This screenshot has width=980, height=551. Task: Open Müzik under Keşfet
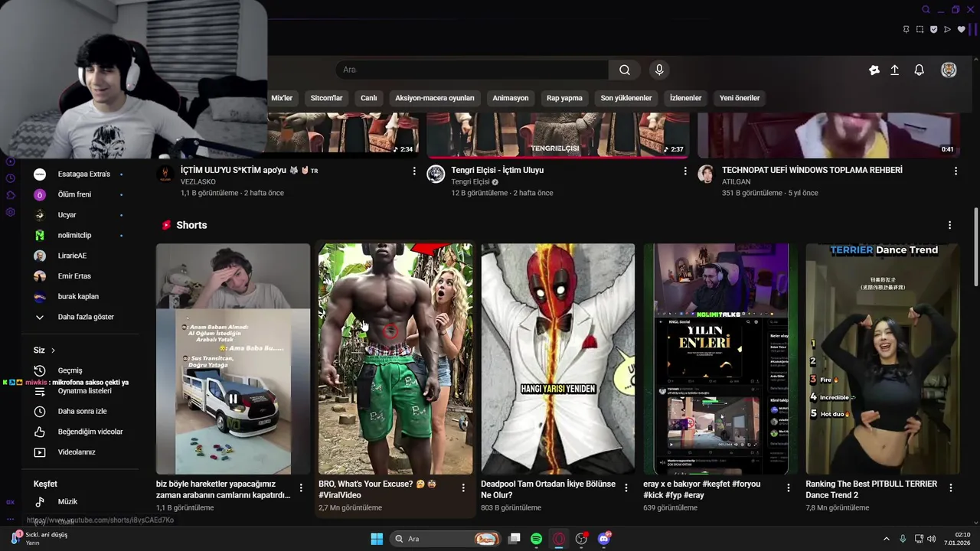67,502
